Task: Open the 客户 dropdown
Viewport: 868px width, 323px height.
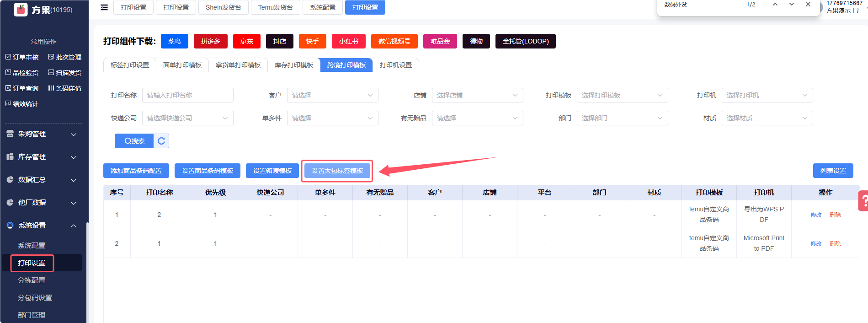Action: pyautogui.click(x=333, y=95)
